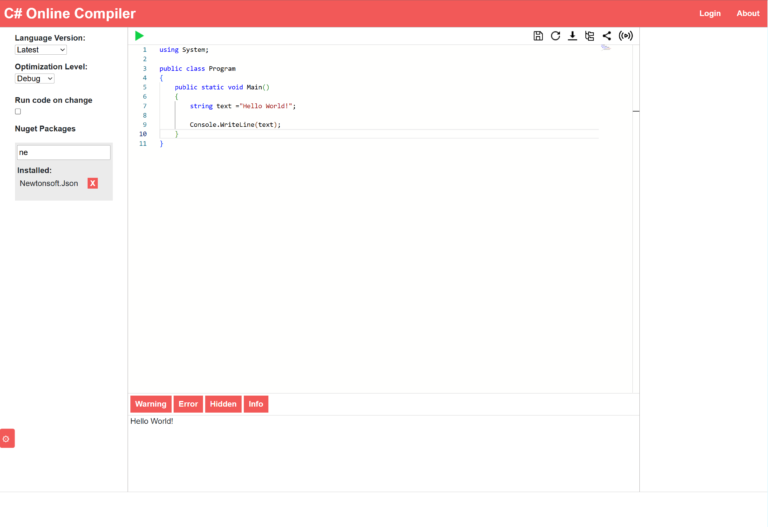Image resolution: width=768 pixels, height=527 pixels.
Task: Open the Optimization Level dropdown
Action: 34,78
